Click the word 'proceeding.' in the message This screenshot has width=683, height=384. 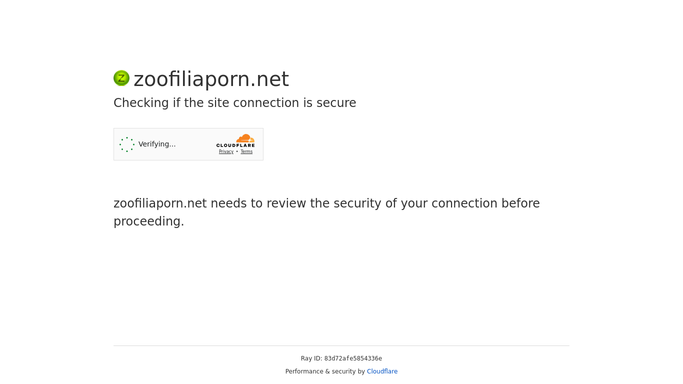pyautogui.click(x=149, y=222)
